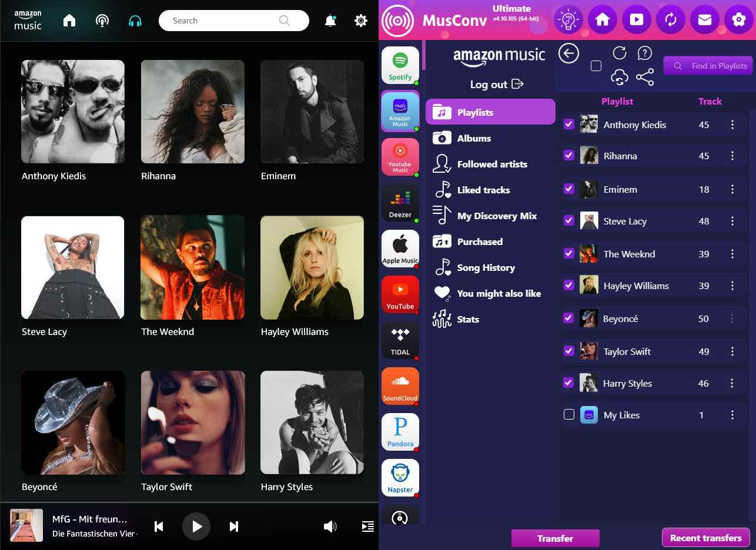Select Youtube Music service
Viewport: 756px width, 550px height.
(400, 157)
